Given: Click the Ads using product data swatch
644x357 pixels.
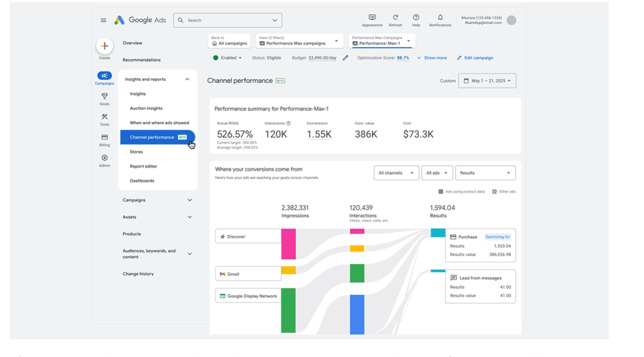Looking at the screenshot, I should click(441, 191).
